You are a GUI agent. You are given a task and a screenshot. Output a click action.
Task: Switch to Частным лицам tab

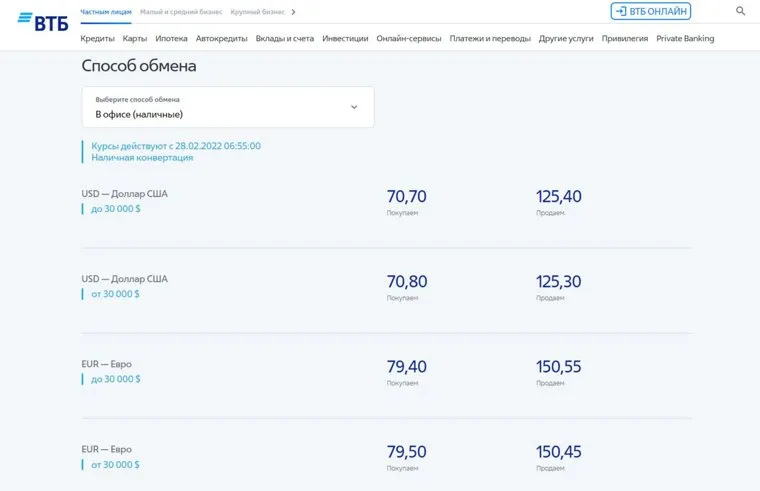pyautogui.click(x=105, y=12)
